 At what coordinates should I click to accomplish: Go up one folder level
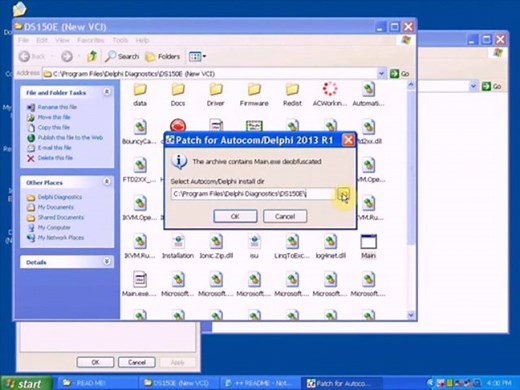92,57
